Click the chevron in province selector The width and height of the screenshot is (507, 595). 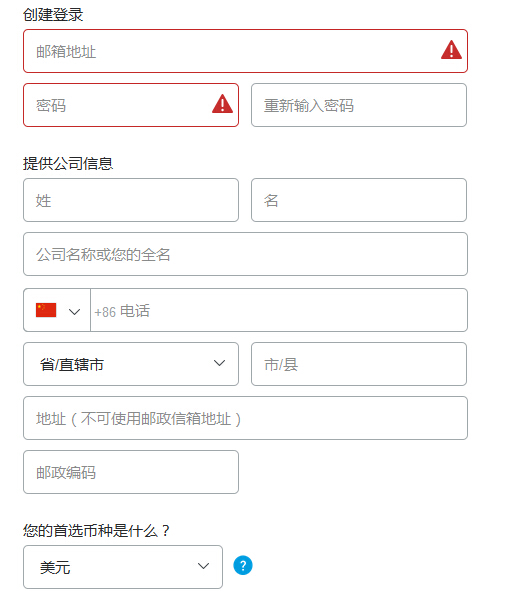click(x=219, y=363)
